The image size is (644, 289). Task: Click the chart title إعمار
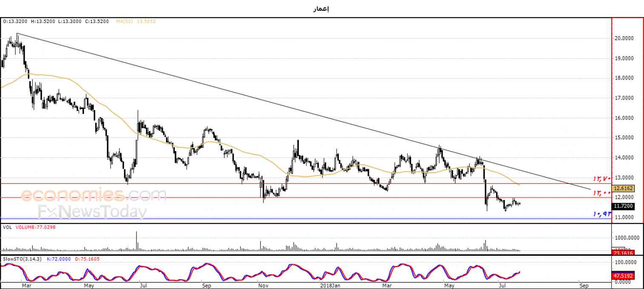[x=321, y=9]
